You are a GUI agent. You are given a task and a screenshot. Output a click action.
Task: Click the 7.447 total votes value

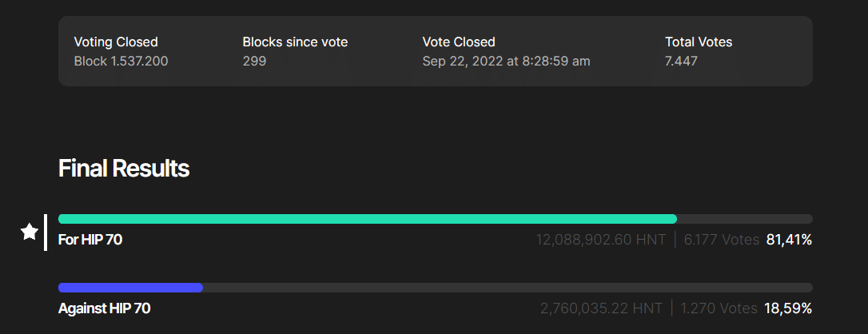tap(681, 61)
